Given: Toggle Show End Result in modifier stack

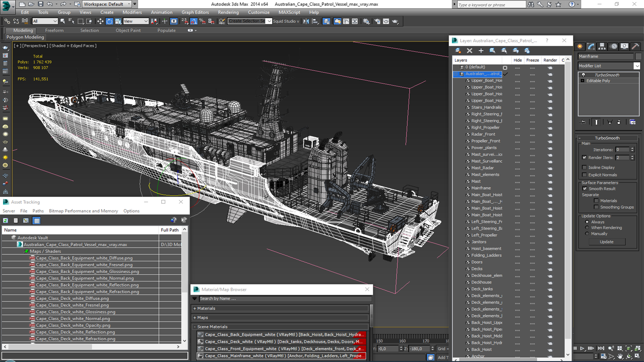Looking at the screenshot, I should (x=596, y=122).
